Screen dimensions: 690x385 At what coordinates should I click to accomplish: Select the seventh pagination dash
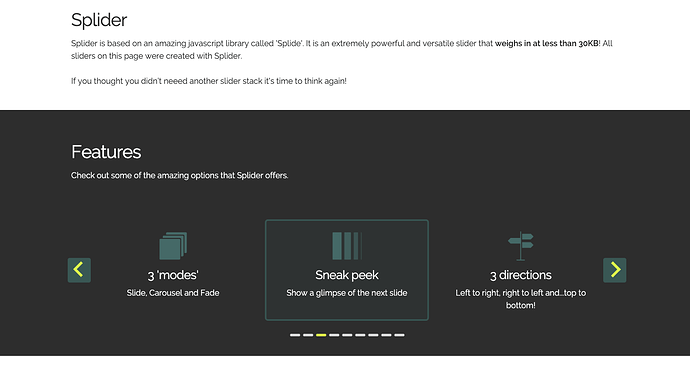[373, 335]
